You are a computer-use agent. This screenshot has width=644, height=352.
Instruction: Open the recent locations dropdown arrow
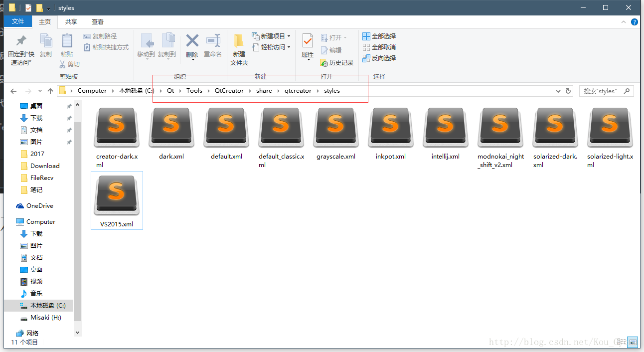pos(40,91)
